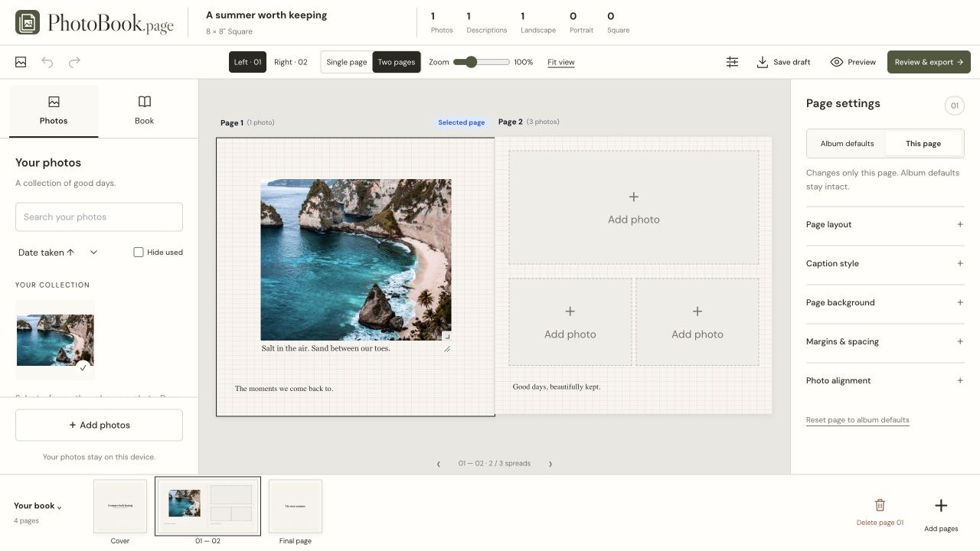This screenshot has height=551, width=980.
Task: Switch to the Book tab
Action: tap(145, 111)
